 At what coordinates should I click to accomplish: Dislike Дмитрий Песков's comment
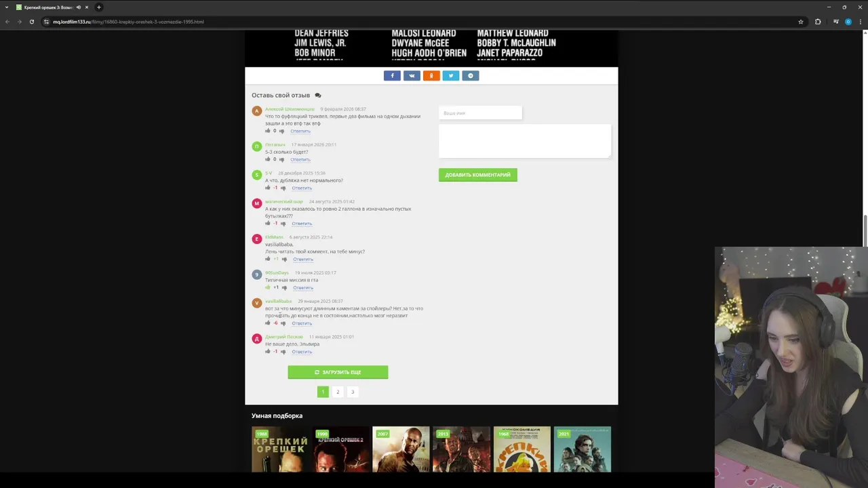(x=283, y=351)
